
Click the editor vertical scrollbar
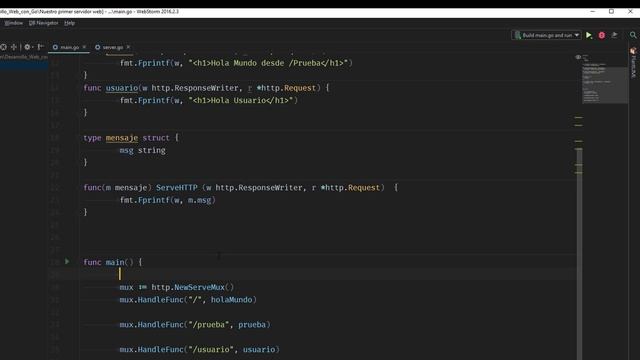[579, 254]
